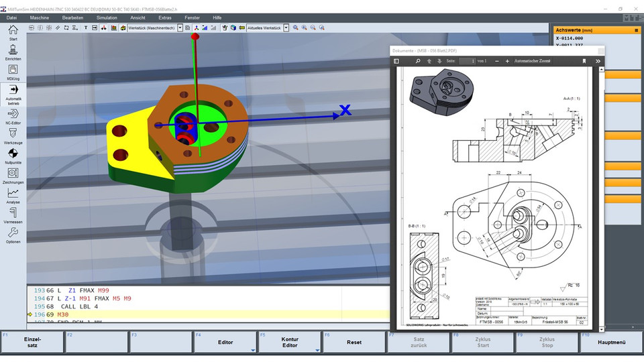Open the NC-Editor from sidebar
The height and width of the screenshot is (362, 644).
(13, 115)
